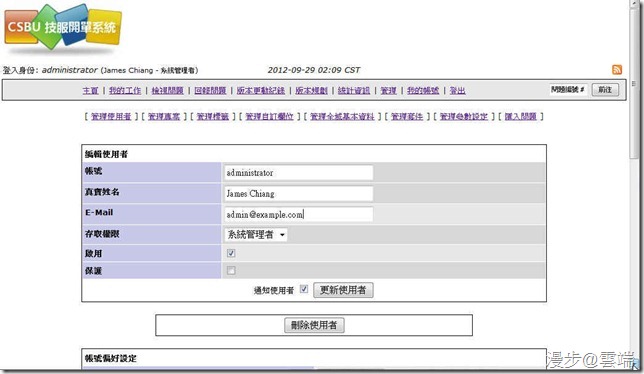
Task: Click the 編輯使用者 heading text
Action: coord(106,154)
